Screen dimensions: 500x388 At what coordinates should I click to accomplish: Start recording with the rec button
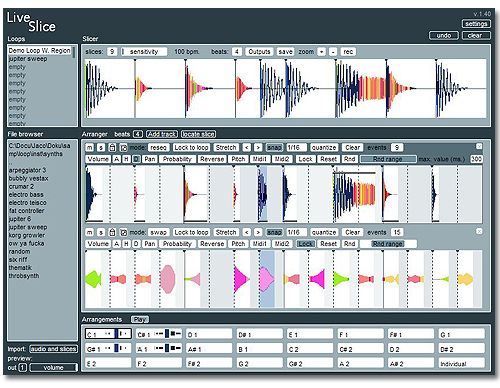[x=348, y=52]
